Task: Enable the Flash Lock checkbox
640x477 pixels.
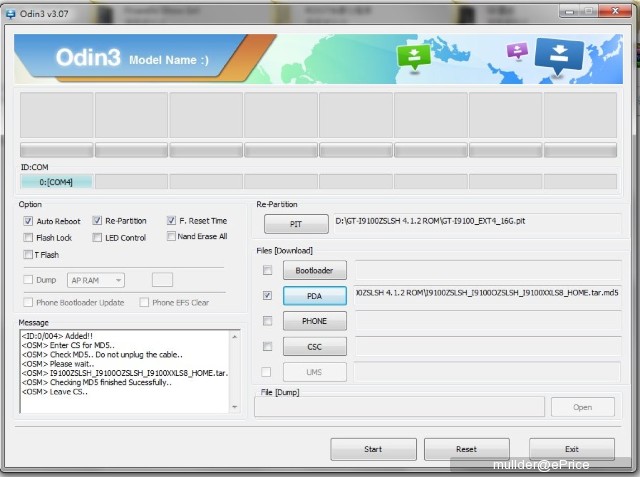Action: (x=28, y=237)
